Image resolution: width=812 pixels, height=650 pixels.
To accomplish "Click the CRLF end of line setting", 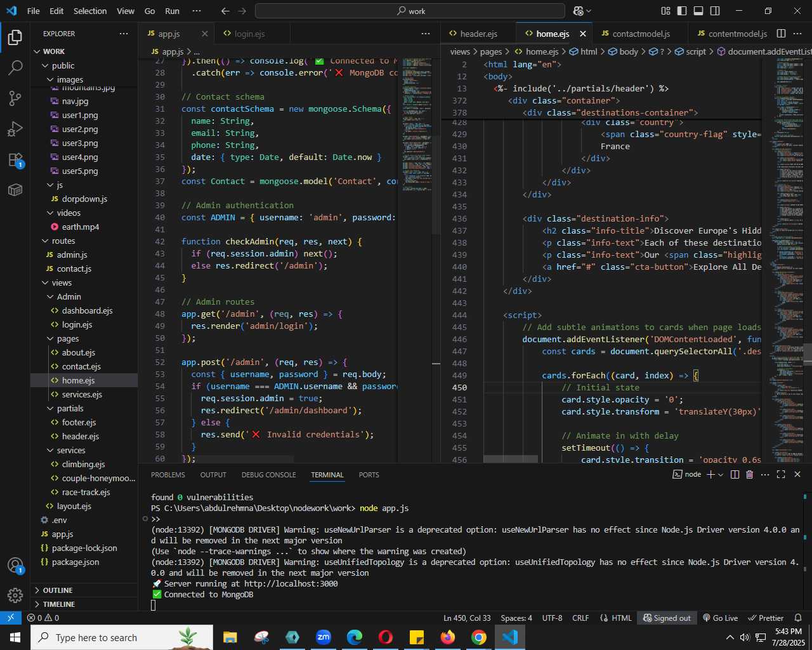I will [580, 618].
